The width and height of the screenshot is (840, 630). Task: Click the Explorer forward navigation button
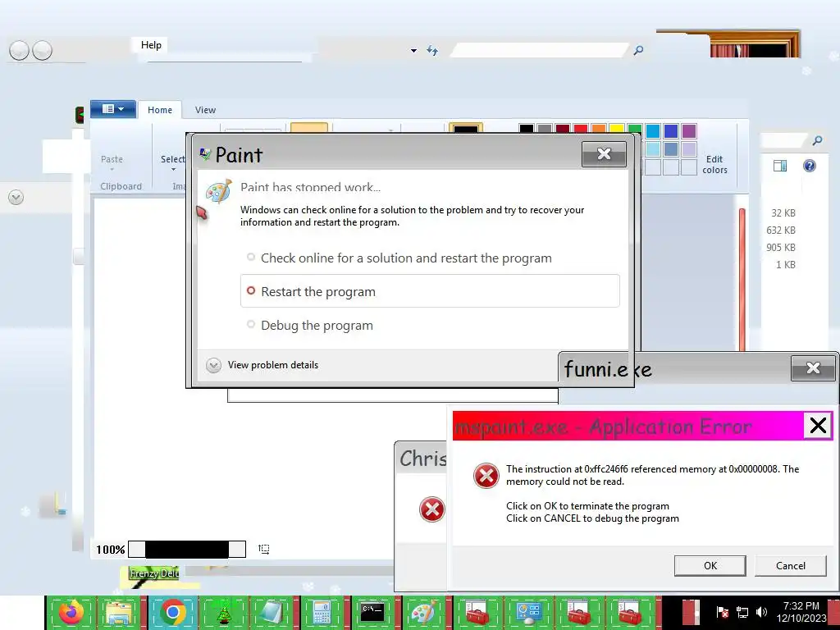[x=43, y=51]
